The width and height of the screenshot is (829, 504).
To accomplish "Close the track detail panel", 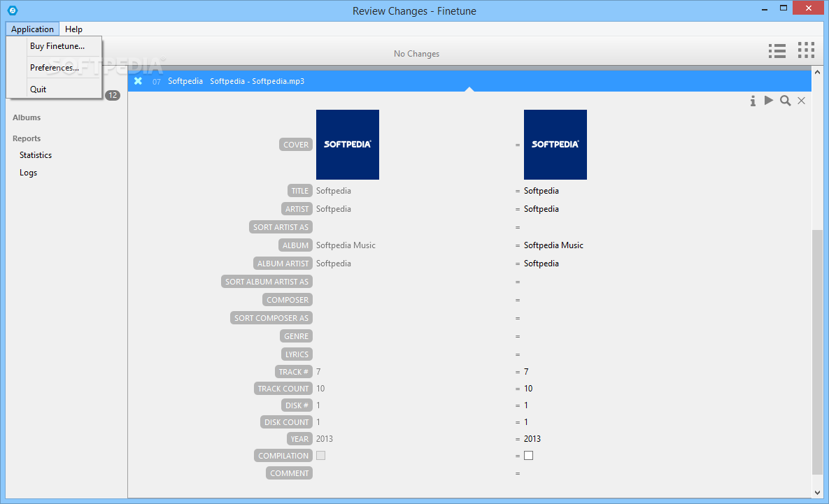I will point(802,101).
